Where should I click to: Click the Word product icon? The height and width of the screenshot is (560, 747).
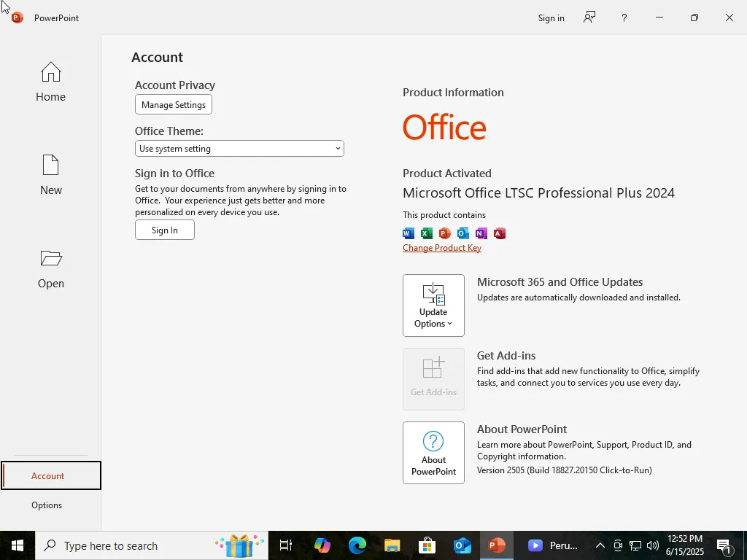click(409, 233)
